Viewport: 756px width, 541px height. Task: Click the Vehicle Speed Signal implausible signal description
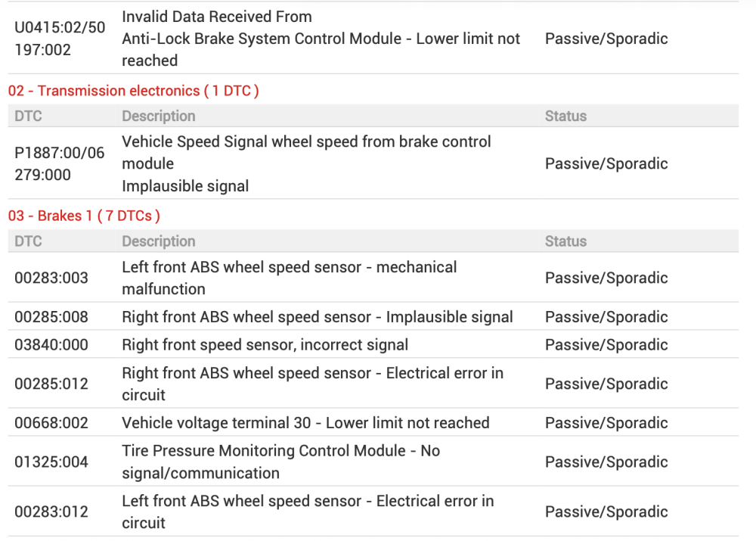(306, 163)
